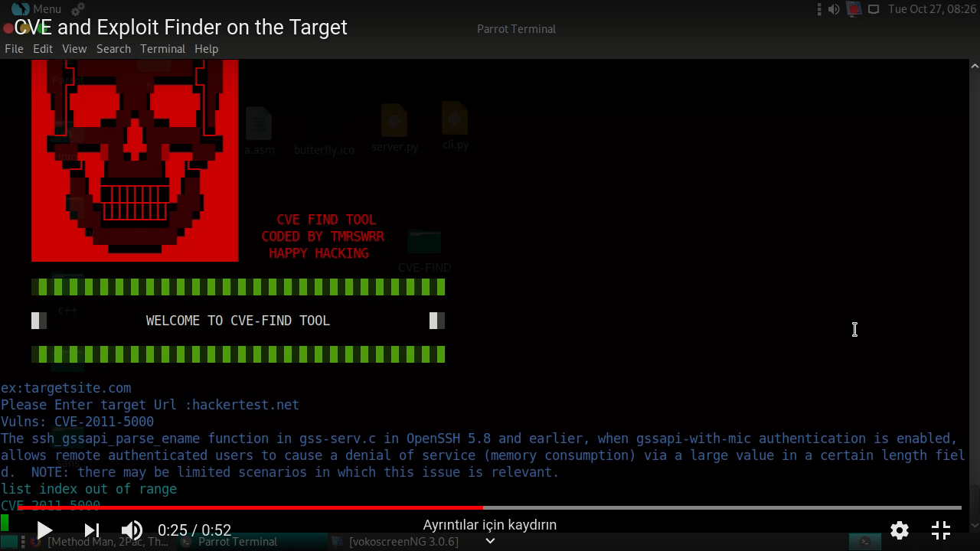The height and width of the screenshot is (551, 980).
Task: Open the Search menu
Action: point(113,48)
